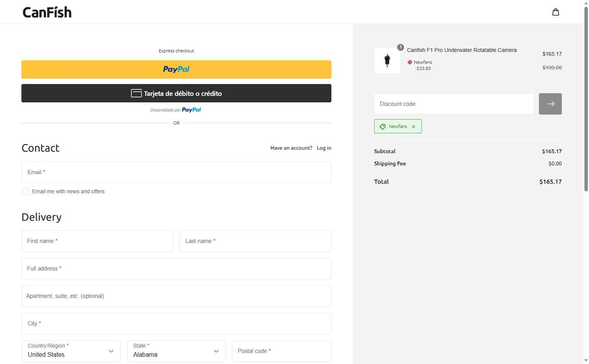Click the green tag icon on Newfans chip

pos(383,126)
